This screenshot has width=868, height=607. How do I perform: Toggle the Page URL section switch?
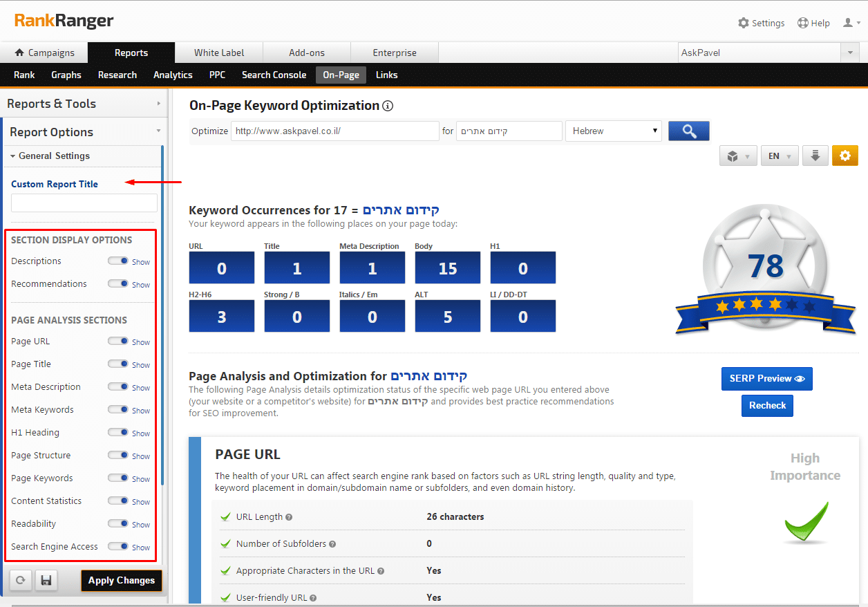[118, 341]
